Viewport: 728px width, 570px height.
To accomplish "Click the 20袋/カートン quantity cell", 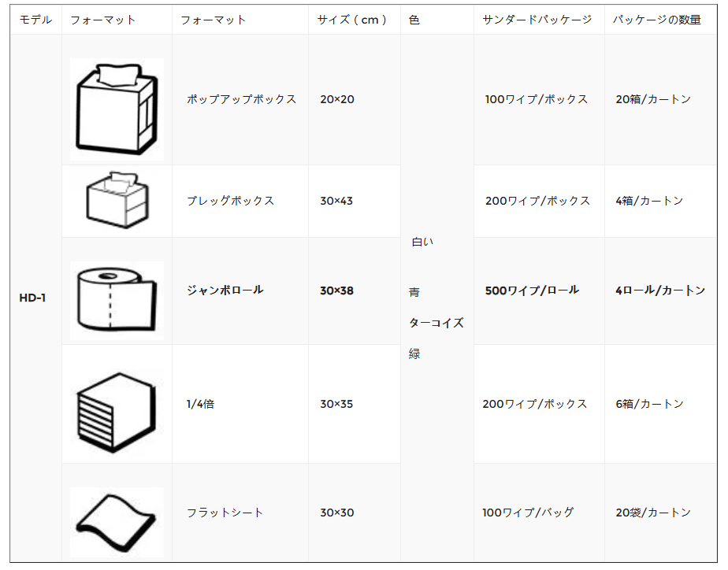I will [x=653, y=513].
